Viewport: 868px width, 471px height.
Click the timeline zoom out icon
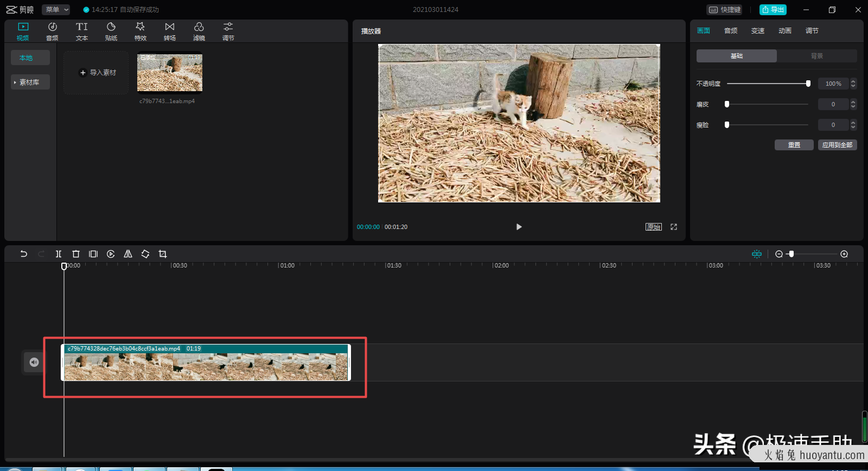(779, 254)
